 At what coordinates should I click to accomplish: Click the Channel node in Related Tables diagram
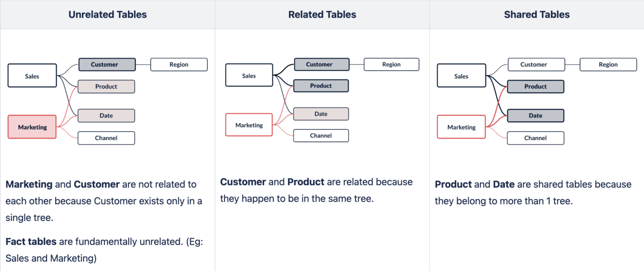(x=321, y=136)
